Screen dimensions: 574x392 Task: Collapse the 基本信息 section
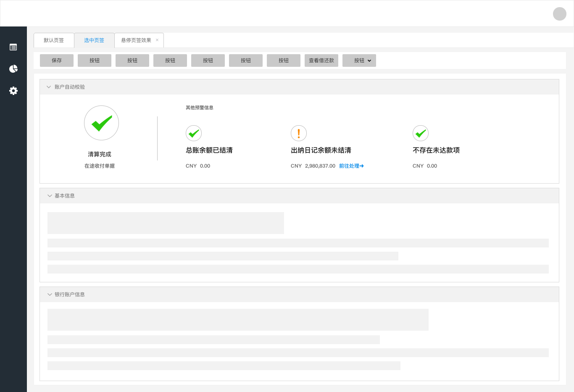coord(50,196)
